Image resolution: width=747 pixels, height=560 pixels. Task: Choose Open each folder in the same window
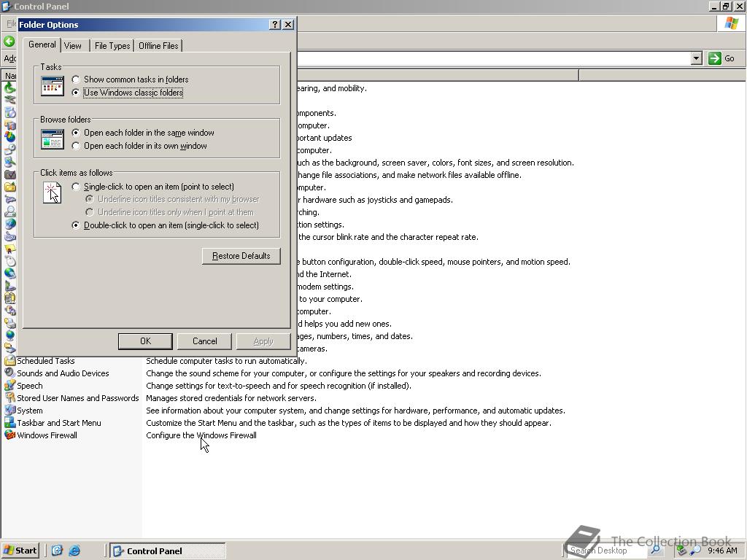[143, 133]
